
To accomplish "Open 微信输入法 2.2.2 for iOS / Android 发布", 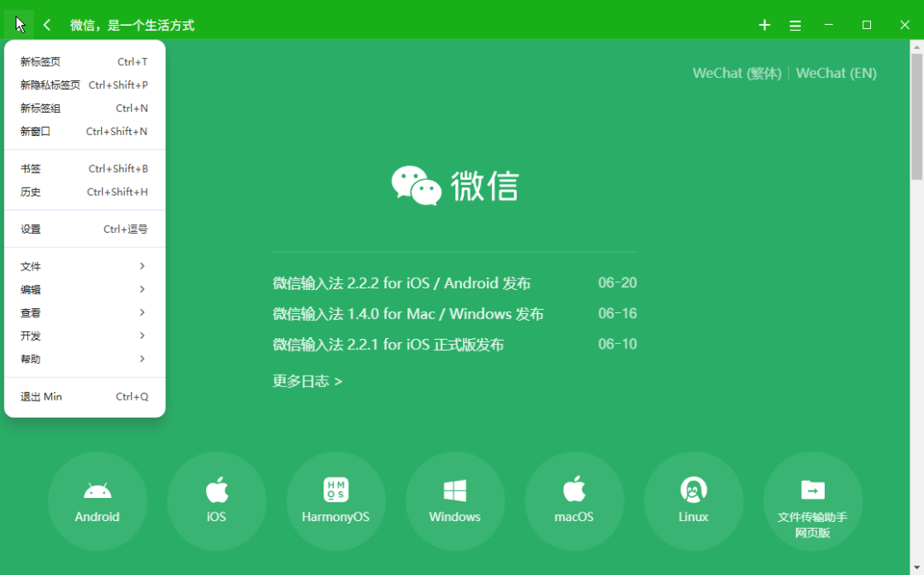I will (402, 283).
